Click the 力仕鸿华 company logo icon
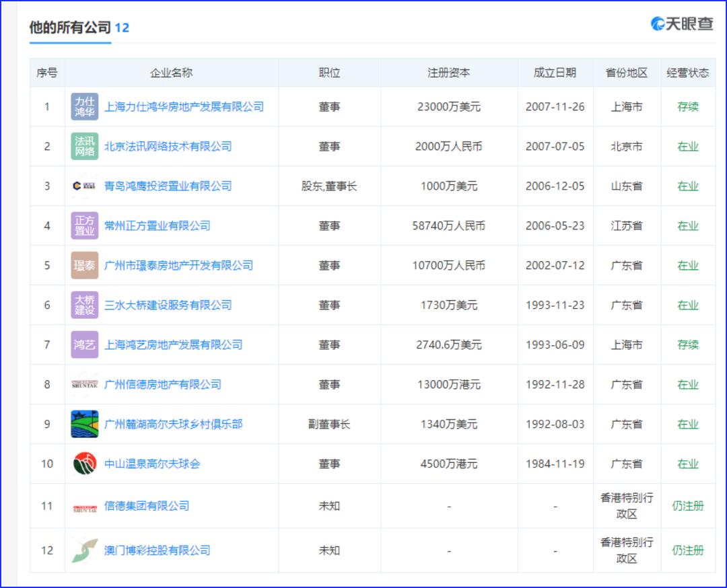Viewport: 727px width, 588px height. click(85, 107)
